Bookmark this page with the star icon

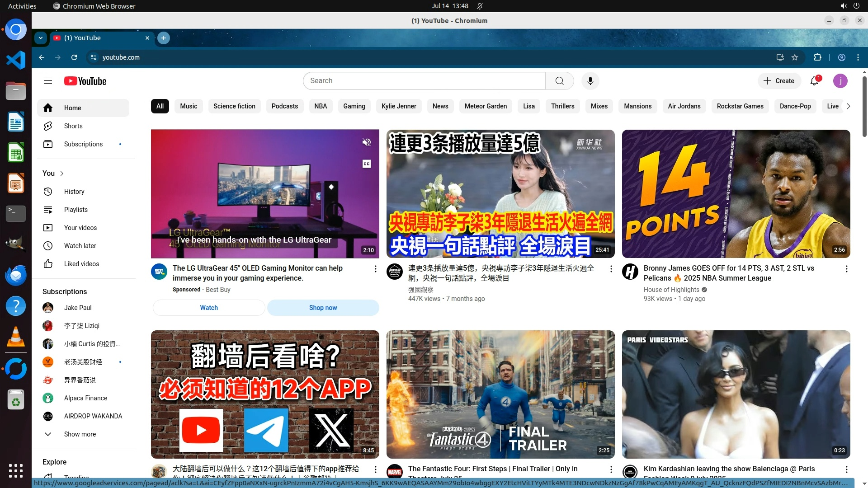coord(795,57)
